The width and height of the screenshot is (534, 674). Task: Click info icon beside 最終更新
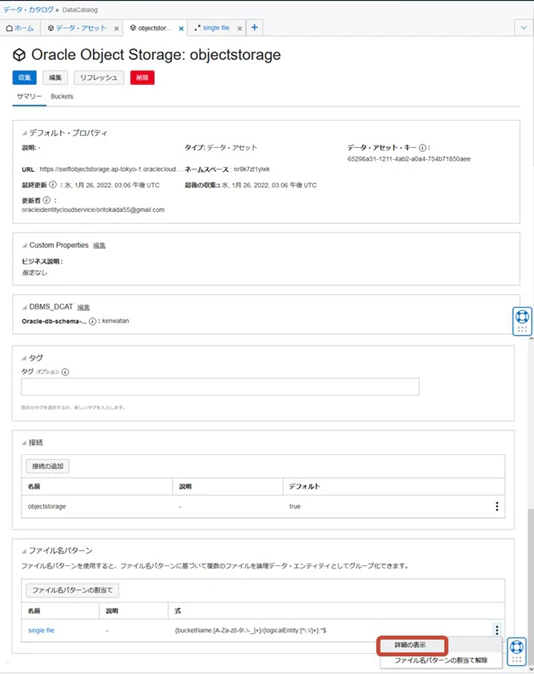tap(52, 185)
